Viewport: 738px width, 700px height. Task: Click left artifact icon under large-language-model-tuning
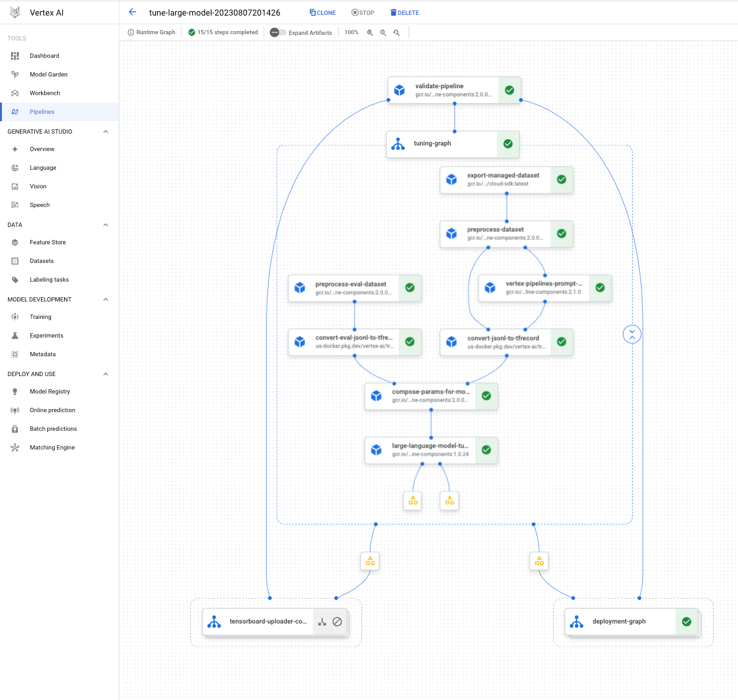(413, 500)
